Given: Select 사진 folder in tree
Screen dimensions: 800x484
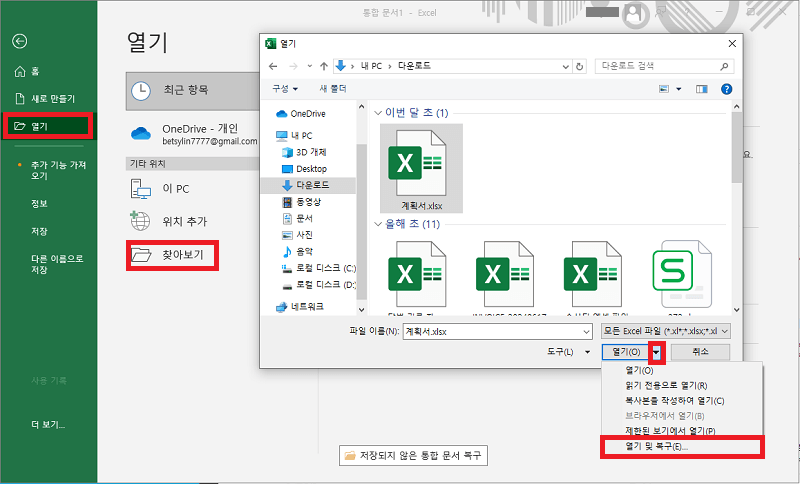Looking at the screenshot, I should (x=298, y=235).
